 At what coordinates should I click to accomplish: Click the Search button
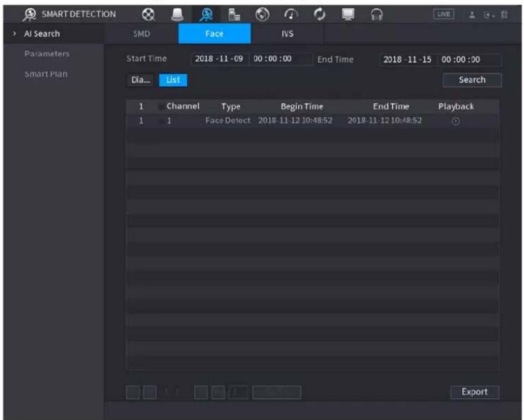pos(472,80)
